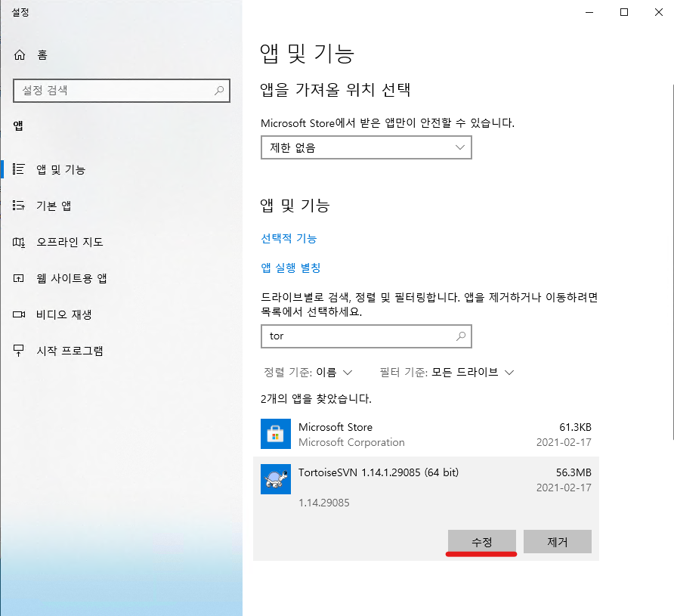Screen dimensions: 674x616
Task: Open the 필터 기준: 모든 드라이브 dropdown
Action: pyautogui.click(x=447, y=373)
